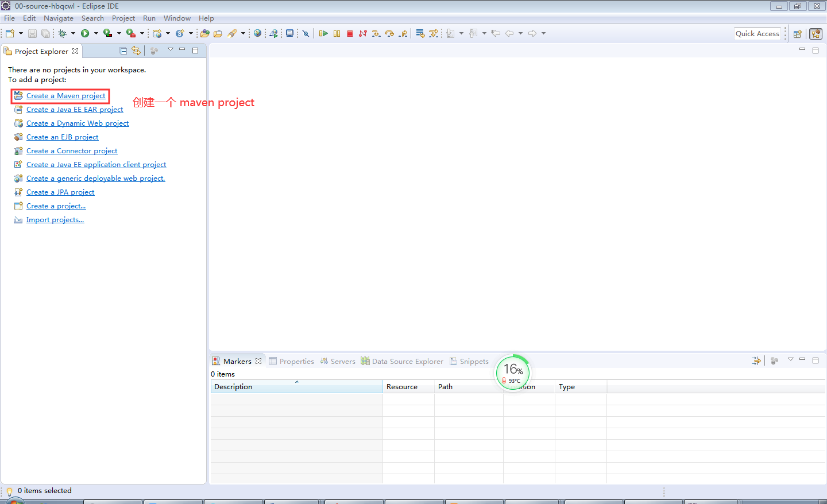Viewport: 827px width, 504px height.
Task: Open dropdown arrow beside green Run icon
Action: pyautogui.click(x=96, y=33)
